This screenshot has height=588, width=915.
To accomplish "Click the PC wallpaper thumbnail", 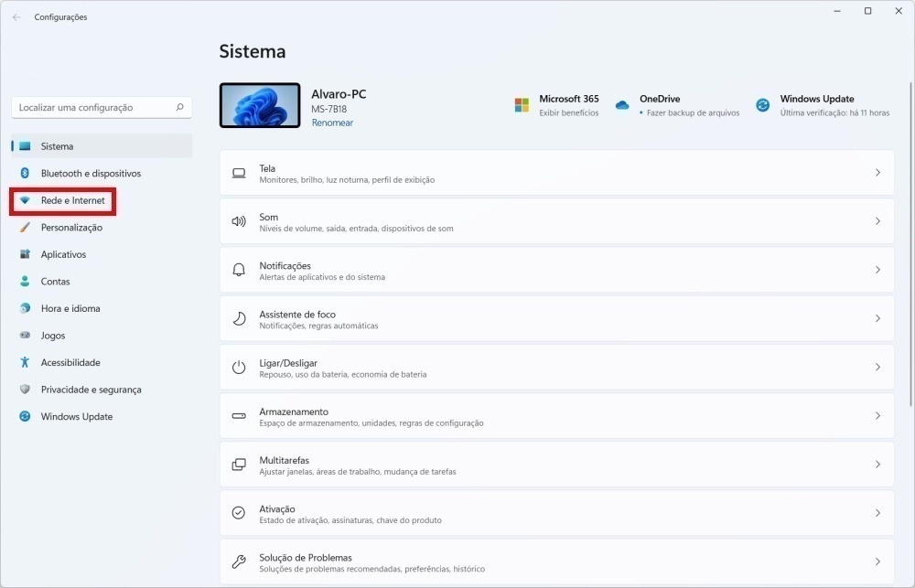I will 260,105.
